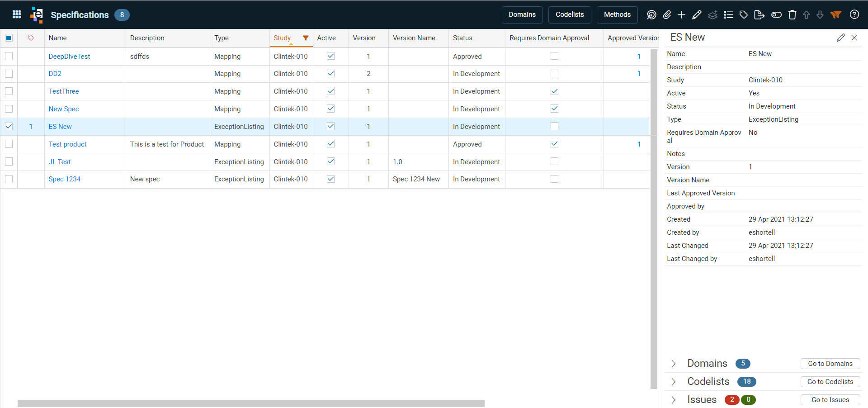Screen dimensions: 868x408
Task: Click the orange clear filters icon
Action: click(836, 15)
